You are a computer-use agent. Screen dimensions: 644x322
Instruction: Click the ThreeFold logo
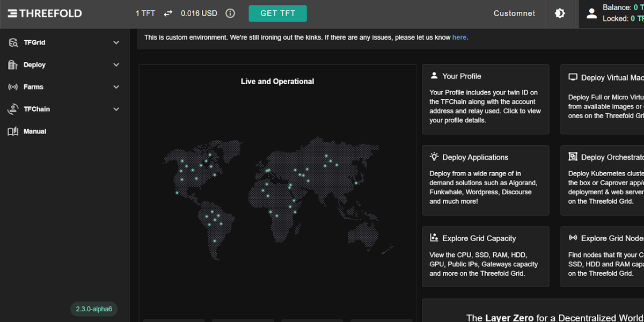[45, 13]
